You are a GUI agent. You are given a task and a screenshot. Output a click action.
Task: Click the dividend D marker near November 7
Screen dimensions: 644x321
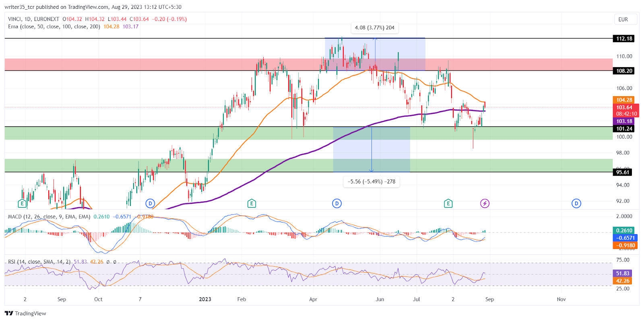[x=150, y=204]
